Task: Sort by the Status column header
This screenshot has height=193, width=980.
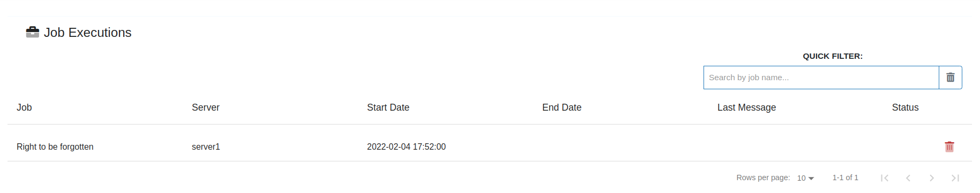Action: (905, 107)
